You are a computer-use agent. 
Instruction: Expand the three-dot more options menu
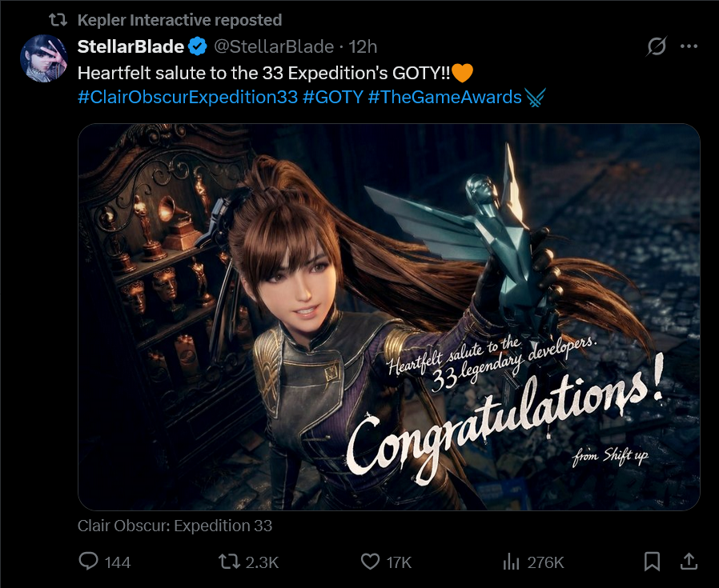click(689, 47)
